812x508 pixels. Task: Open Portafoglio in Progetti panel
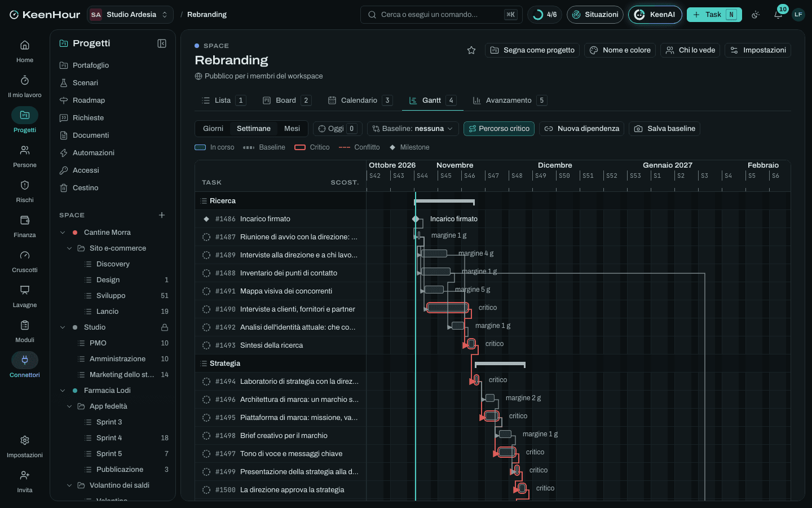coord(113,65)
